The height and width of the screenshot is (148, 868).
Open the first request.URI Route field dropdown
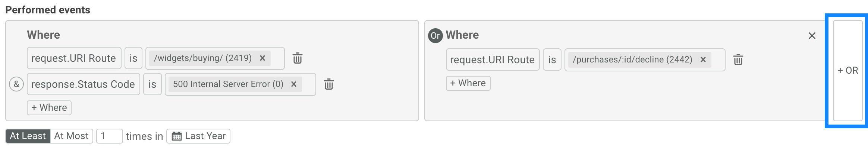coord(74,58)
